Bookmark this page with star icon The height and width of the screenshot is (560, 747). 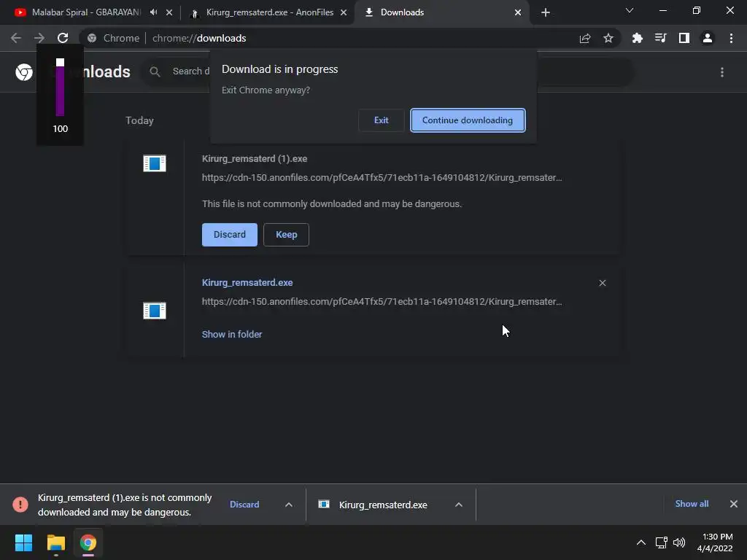[x=608, y=39]
